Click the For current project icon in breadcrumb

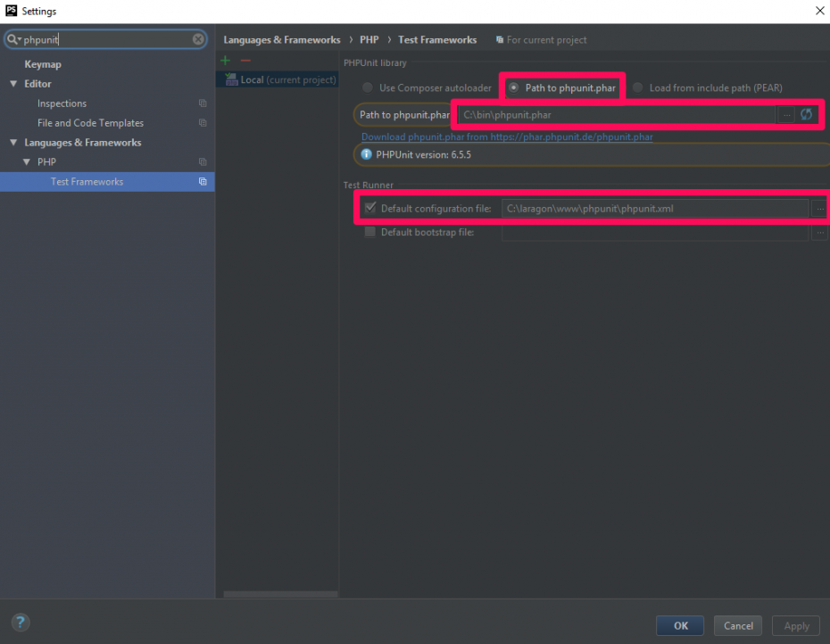tap(499, 39)
